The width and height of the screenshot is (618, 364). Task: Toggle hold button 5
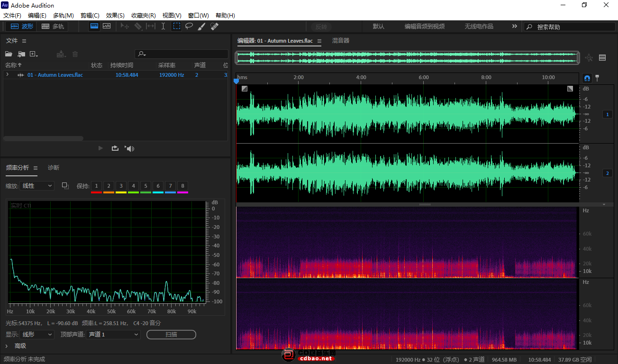tap(145, 186)
